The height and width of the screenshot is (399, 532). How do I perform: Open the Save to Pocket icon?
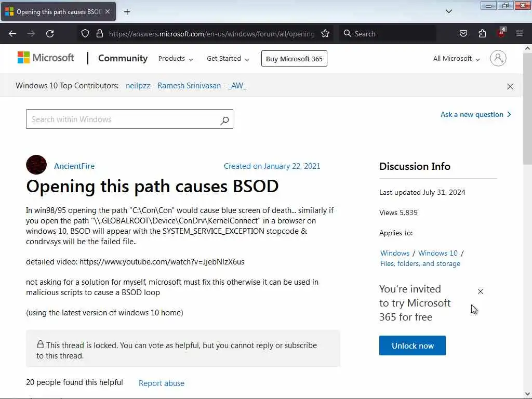click(x=463, y=34)
